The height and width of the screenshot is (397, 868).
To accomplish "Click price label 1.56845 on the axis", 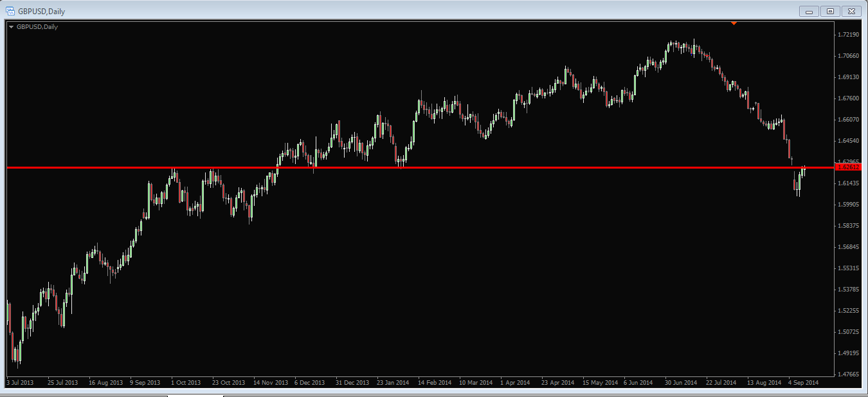I will pos(849,247).
